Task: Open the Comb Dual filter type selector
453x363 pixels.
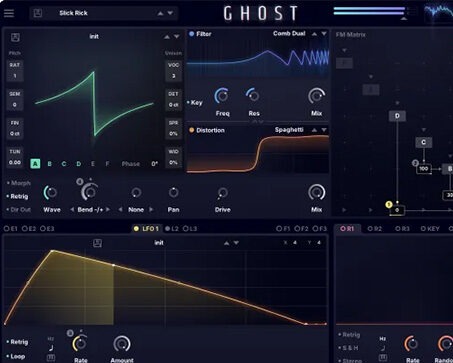Action: tap(289, 33)
